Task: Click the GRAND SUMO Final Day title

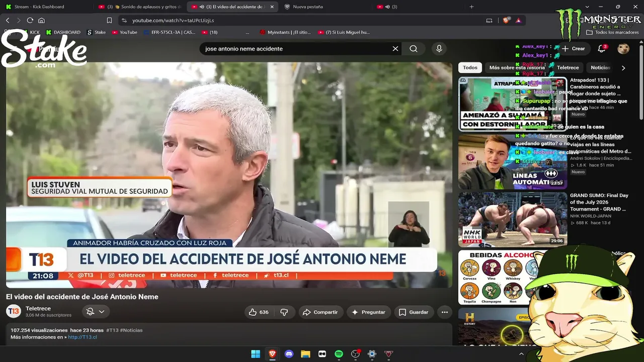Action: coord(599,202)
